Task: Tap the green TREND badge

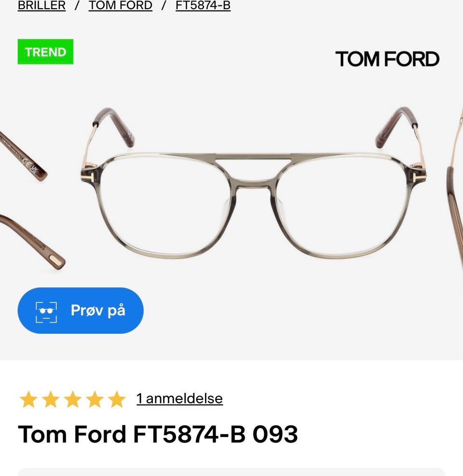Action: coord(45,52)
